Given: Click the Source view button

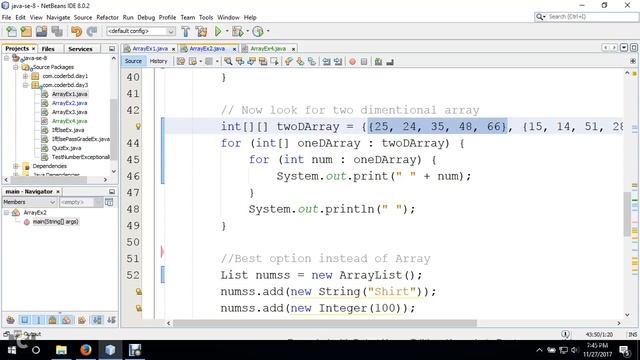Looking at the screenshot, I should (x=133, y=61).
